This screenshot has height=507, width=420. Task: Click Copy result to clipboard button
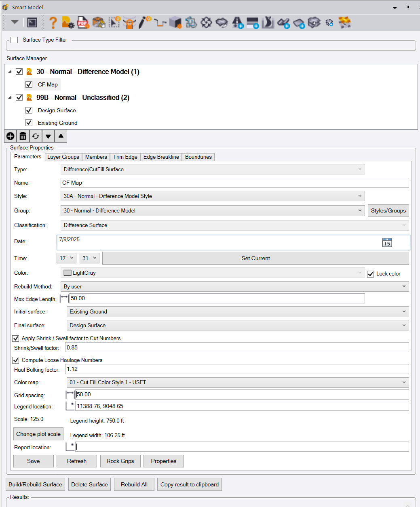[190, 484]
